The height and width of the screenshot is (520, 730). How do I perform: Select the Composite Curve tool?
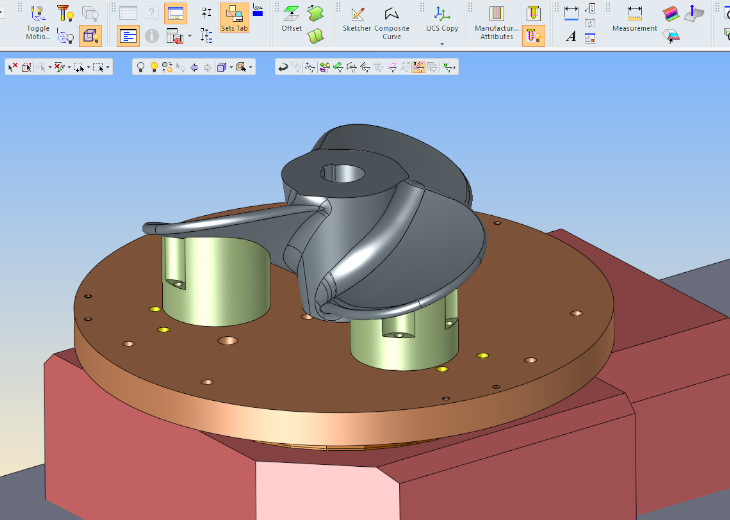tap(392, 14)
